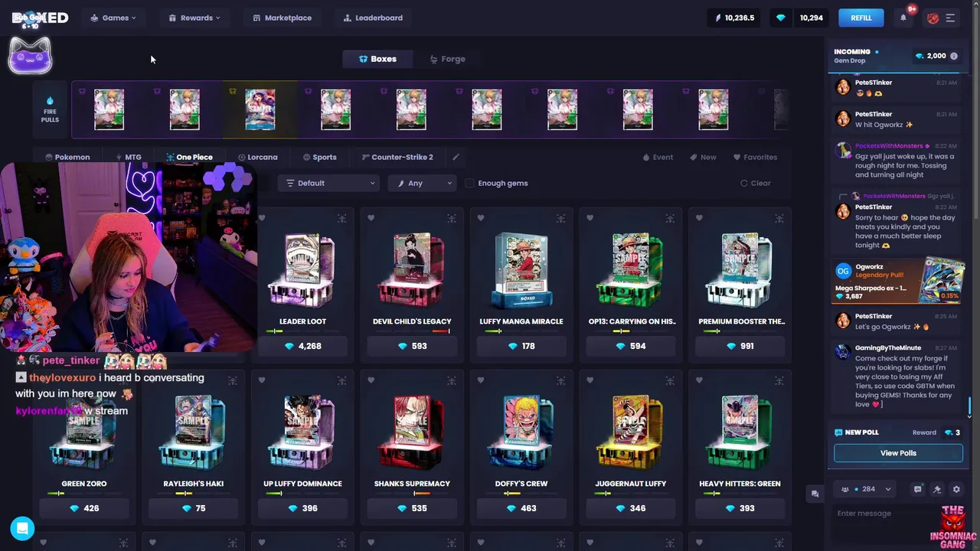Switch to the Pokemon category tab

pos(67,157)
